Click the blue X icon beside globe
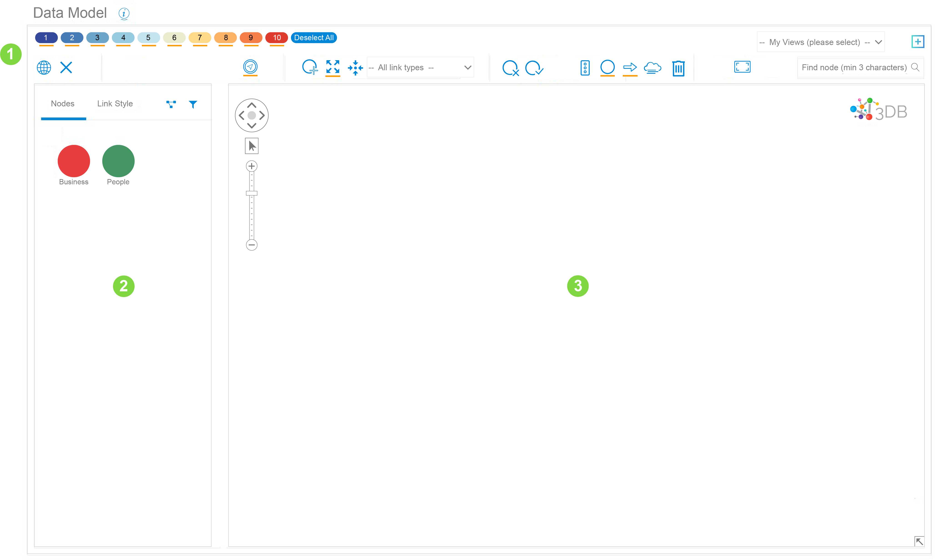 [x=66, y=67]
